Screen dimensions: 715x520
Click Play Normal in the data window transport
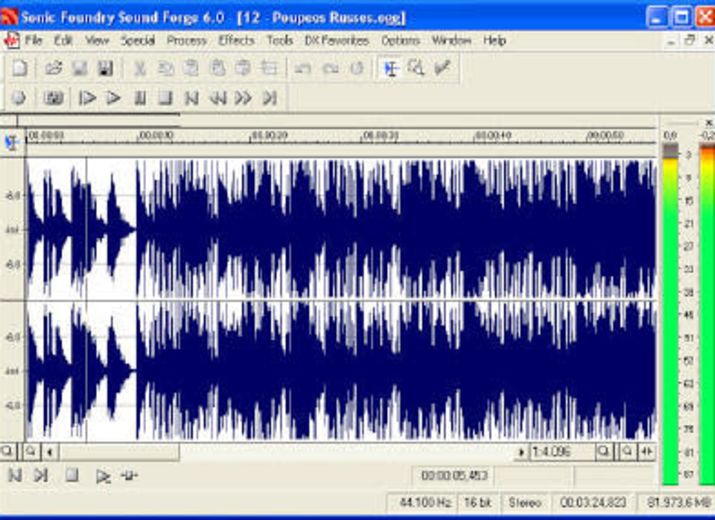tap(103, 477)
